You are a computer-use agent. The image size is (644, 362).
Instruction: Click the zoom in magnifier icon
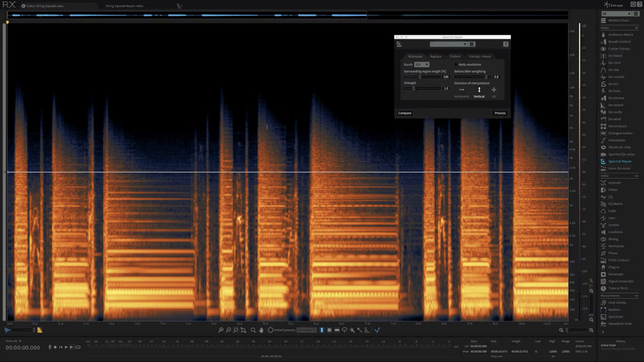tap(221, 330)
